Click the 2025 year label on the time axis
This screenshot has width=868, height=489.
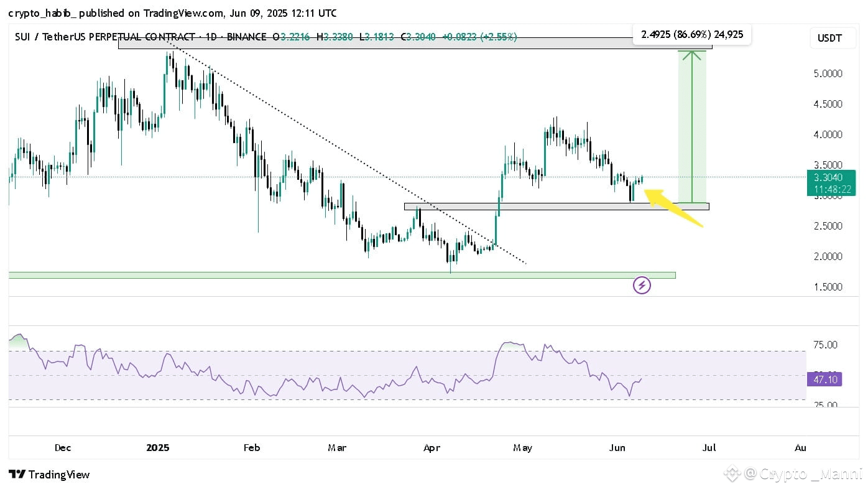[x=158, y=447]
